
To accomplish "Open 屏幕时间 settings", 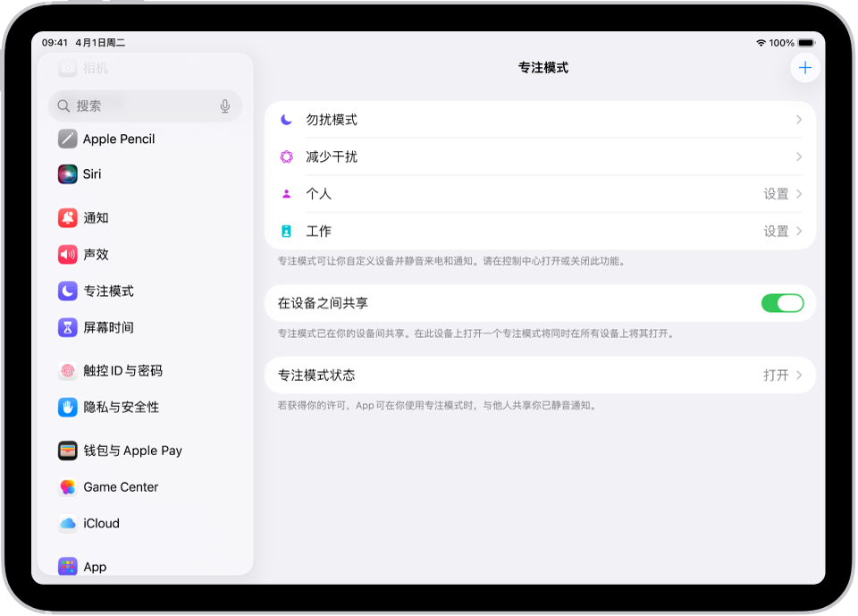I will (x=107, y=327).
